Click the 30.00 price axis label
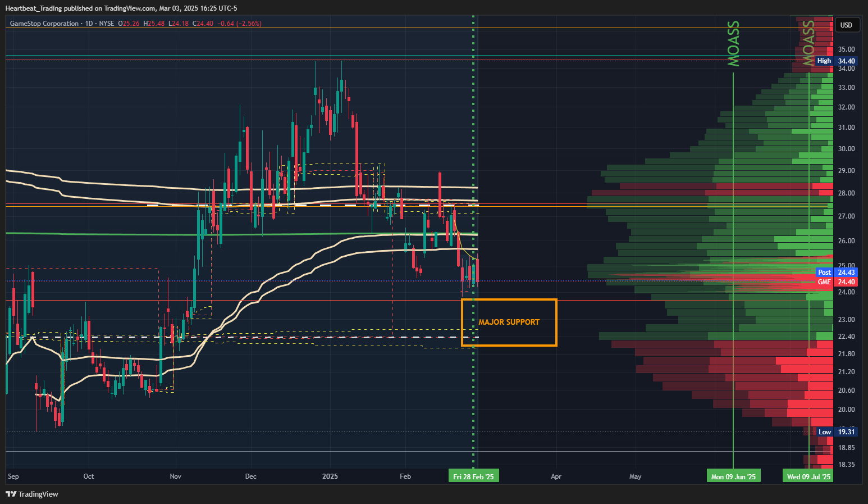This screenshot has width=868, height=504. (846, 149)
